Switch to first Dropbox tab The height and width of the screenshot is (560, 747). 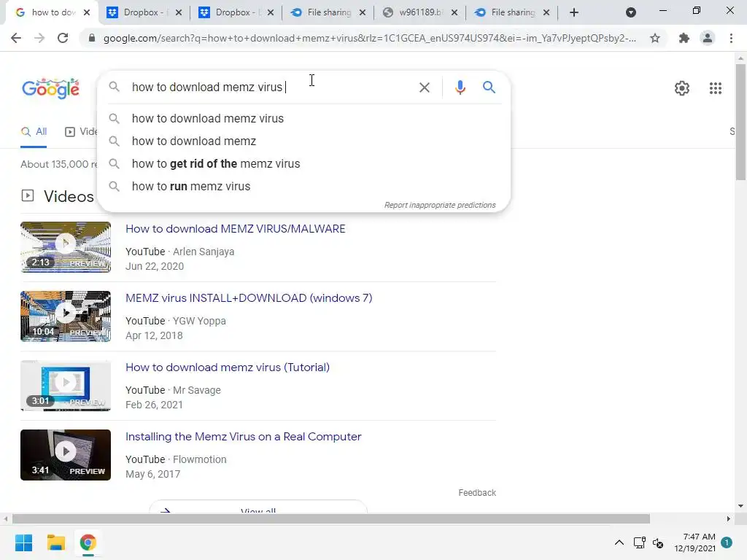coord(144,12)
